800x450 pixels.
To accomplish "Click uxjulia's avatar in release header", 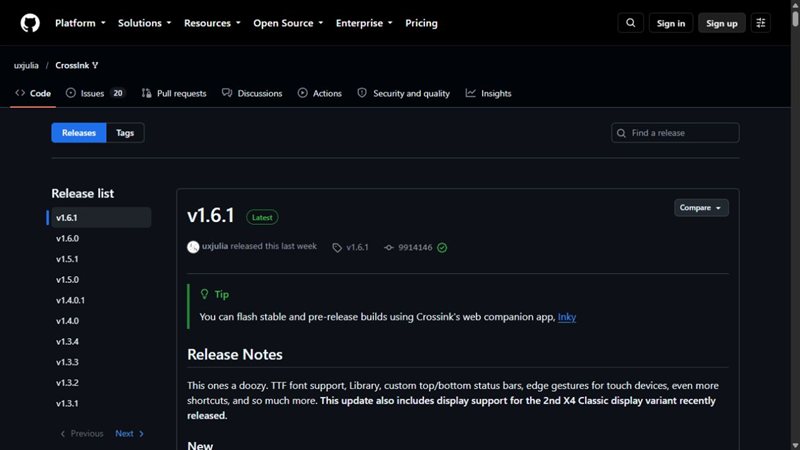I will (x=193, y=247).
